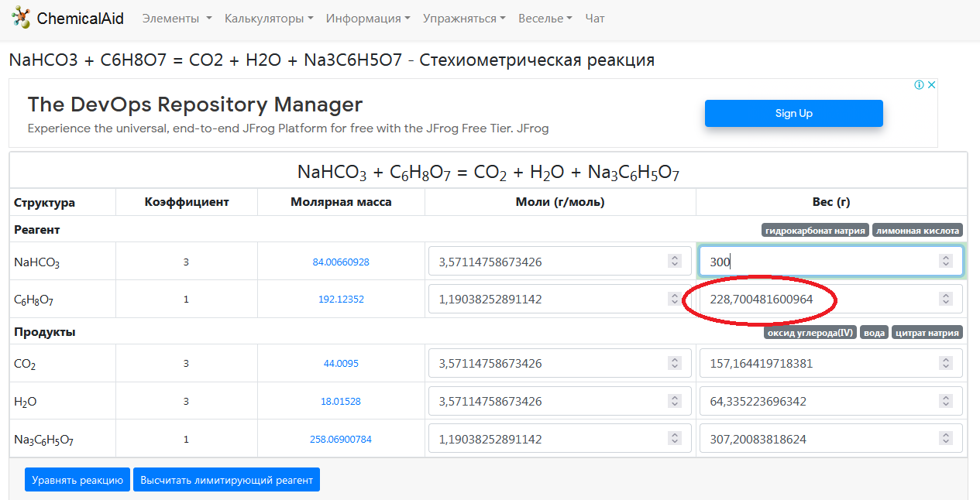Click the NaHCO3 weight field showing 300
This screenshot has height=500, width=980.
831,262
